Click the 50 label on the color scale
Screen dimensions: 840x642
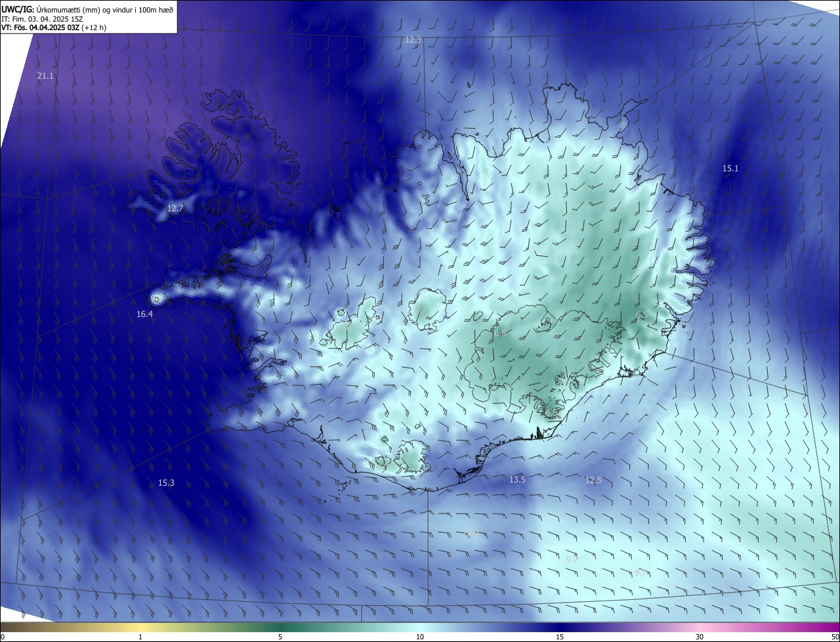(835, 637)
